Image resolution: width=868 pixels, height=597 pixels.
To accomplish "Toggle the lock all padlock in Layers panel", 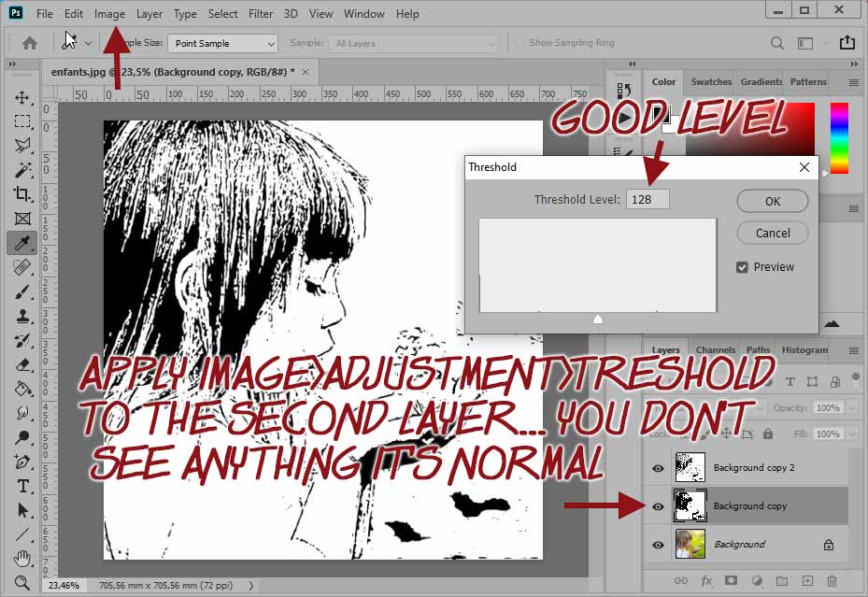I will 768,434.
